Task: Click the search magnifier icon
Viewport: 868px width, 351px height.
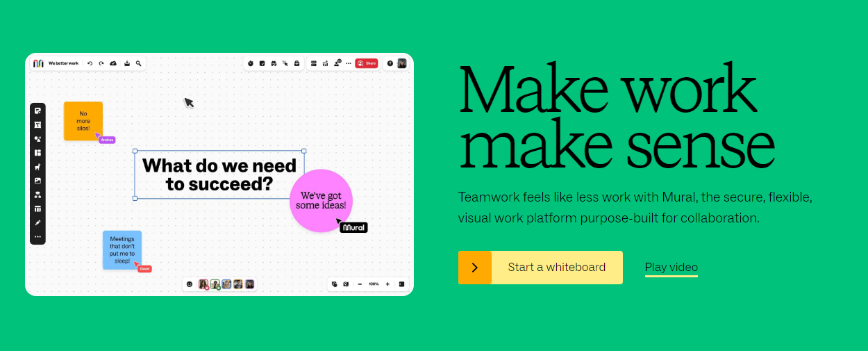Action: coord(139,63)
